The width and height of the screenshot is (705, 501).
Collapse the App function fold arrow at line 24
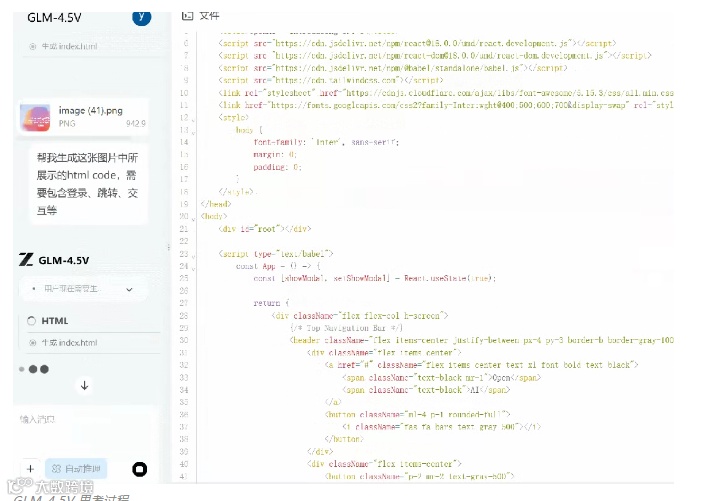coord(193,268)
